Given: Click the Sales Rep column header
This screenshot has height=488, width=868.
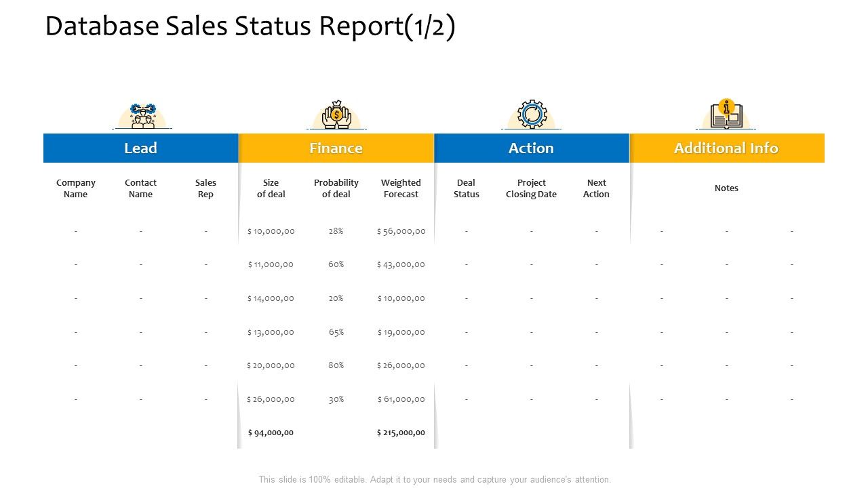Looking at the screenshot, I should click(x=205, y=188).
